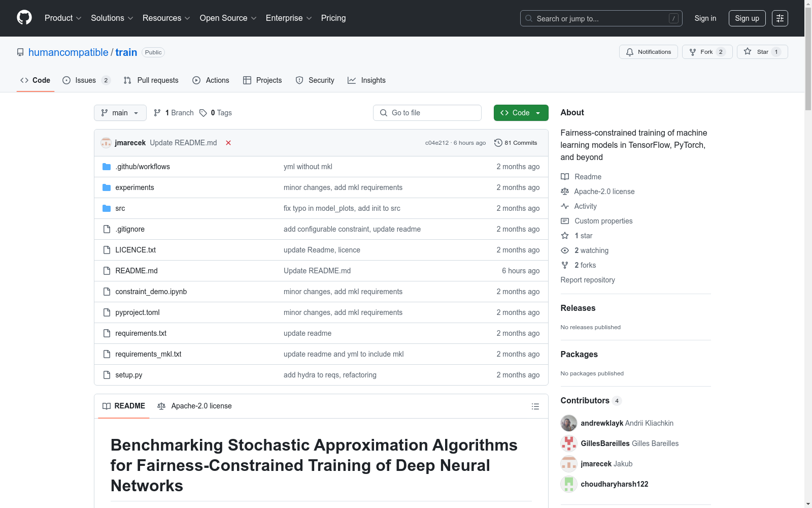This screenshot has width=812, height=508.
Task: Open the README outline list icon
Action: pos(535,406)
